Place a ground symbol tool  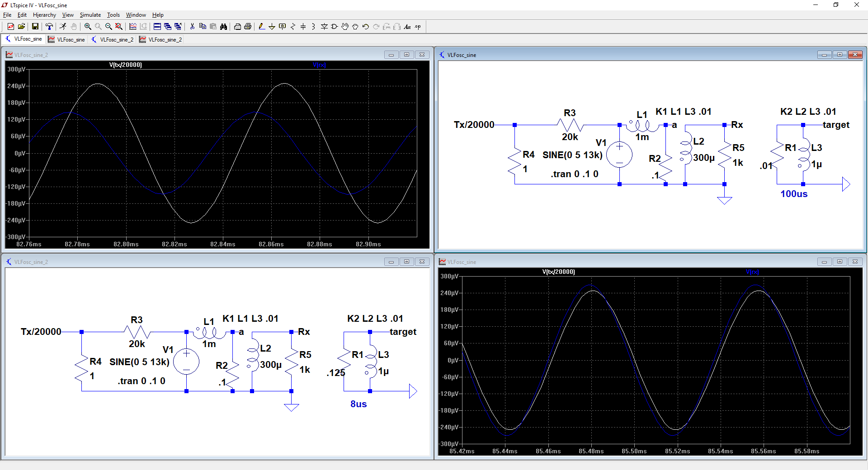click(x=272, y=27)
